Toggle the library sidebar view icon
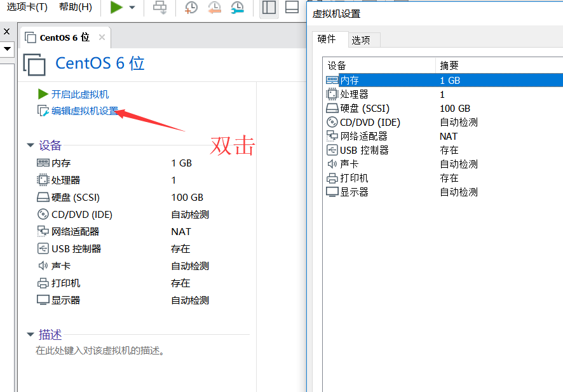563x392 pixels. coord(269,7)
